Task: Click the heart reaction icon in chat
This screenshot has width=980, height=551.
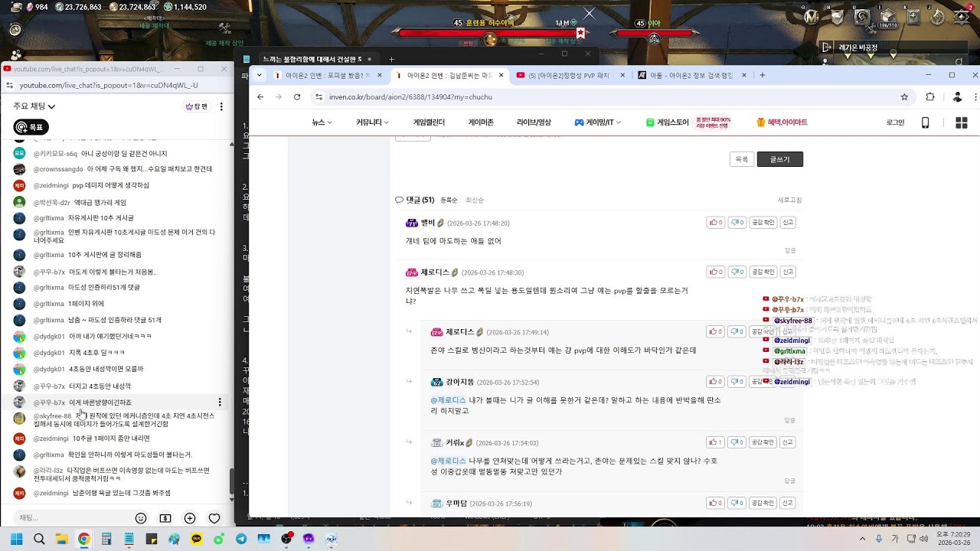Action: [x=214, y=518]
